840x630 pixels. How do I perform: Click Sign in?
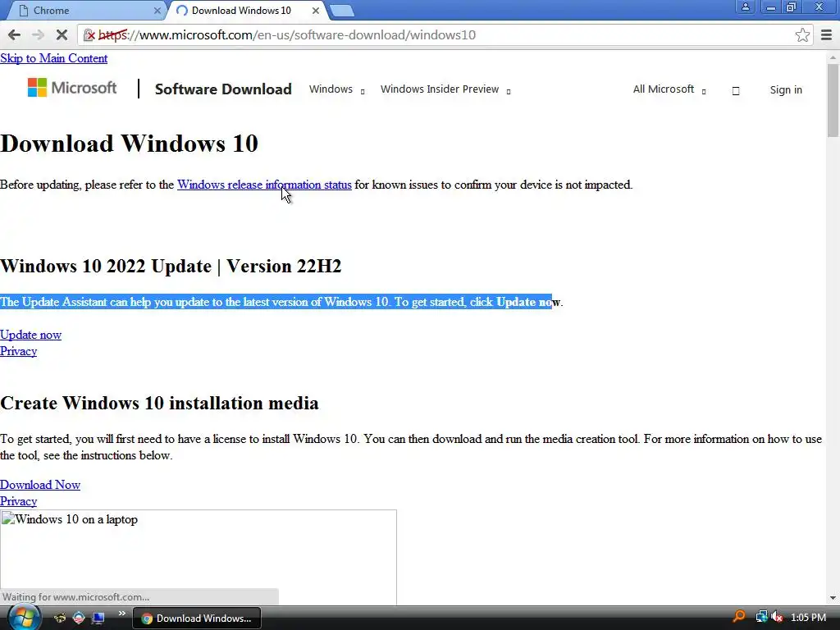(786, 90)
